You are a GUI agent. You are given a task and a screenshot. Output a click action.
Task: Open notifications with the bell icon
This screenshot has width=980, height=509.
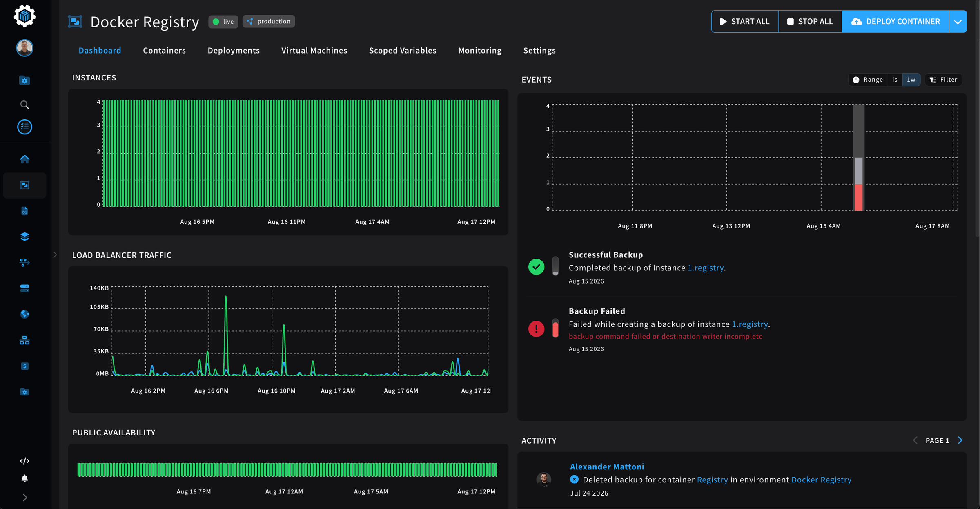pos(24,478)
